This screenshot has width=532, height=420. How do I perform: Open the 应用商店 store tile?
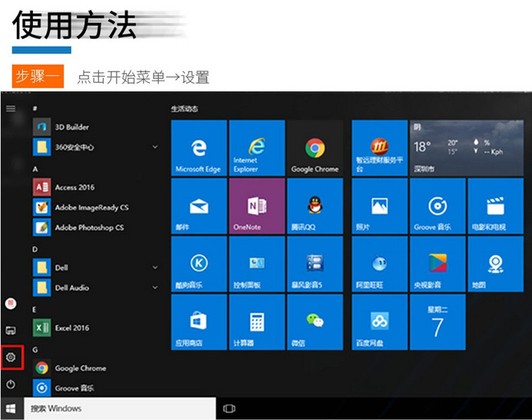[x=199, y=322]
